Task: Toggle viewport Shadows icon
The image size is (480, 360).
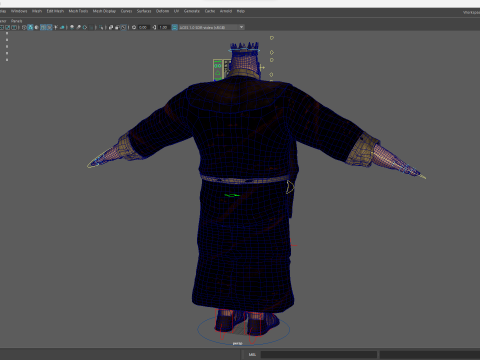Action: coord(62,27)
